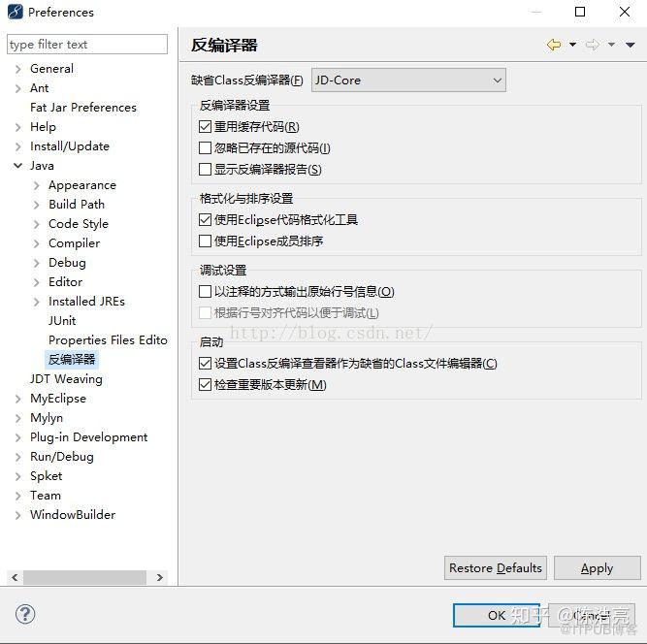Image resolution: width=647 pixels, height=644 pixels.
Task: Open the back history dropdown arrow
Action: pos(572,45)
